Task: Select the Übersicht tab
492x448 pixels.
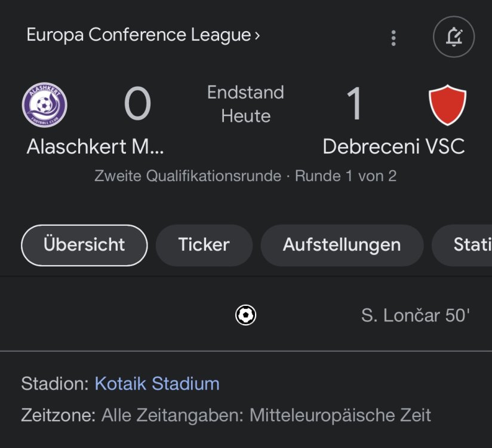Action: coord(84,245)
